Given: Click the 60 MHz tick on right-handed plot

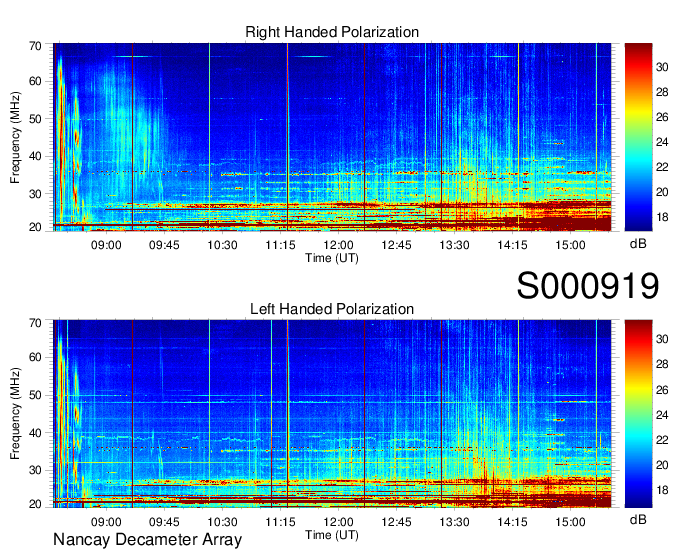Looking at the screenshot, I should click(x=35, y=82).
